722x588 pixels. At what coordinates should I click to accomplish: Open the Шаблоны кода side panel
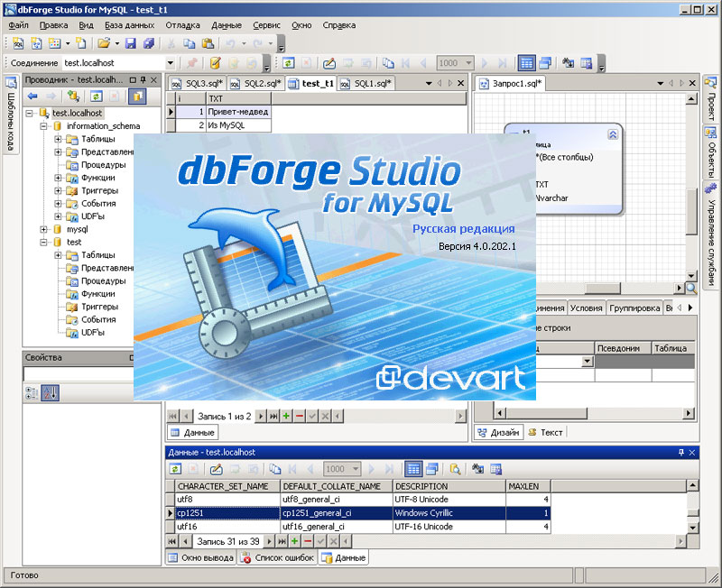[x=11, y=115]
